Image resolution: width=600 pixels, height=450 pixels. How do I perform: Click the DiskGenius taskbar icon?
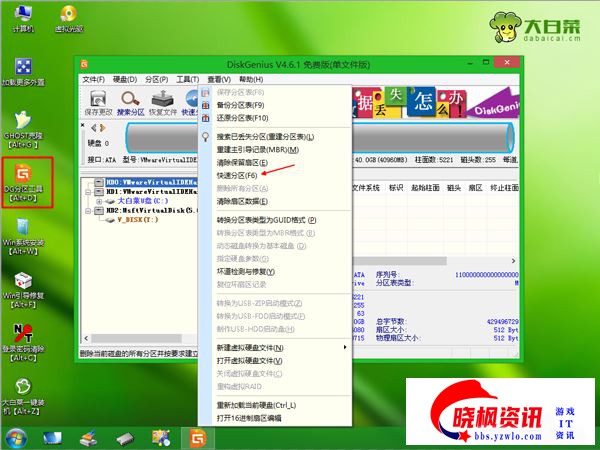coord(197,437)
